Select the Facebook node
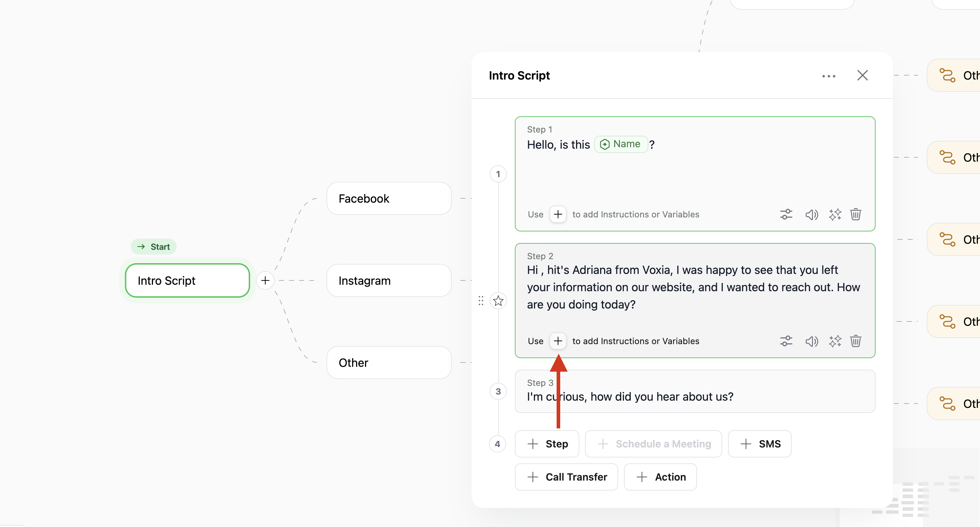Screen dimensions: 980x527 [389, 198]
